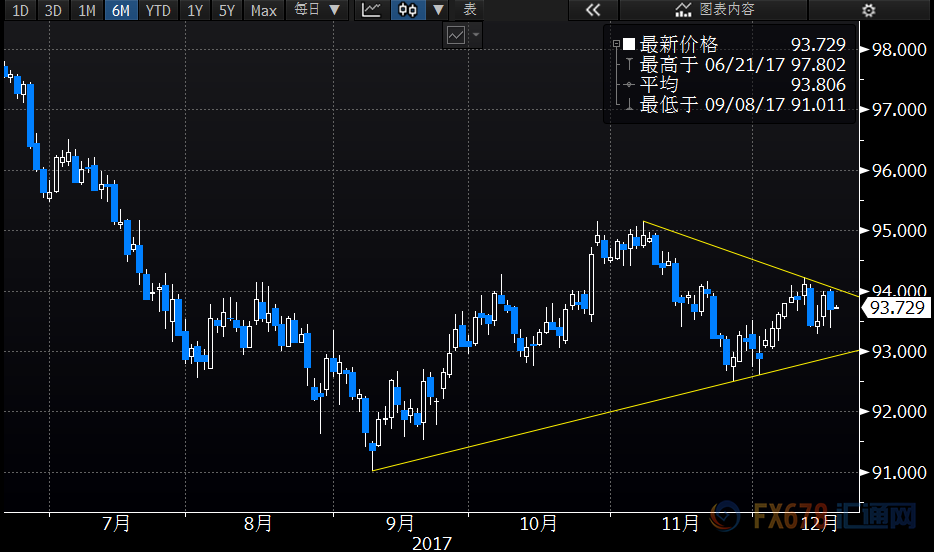Click the 8月 axis label
The height and width of the screenshot is (552, 934).
click(258, 523)
